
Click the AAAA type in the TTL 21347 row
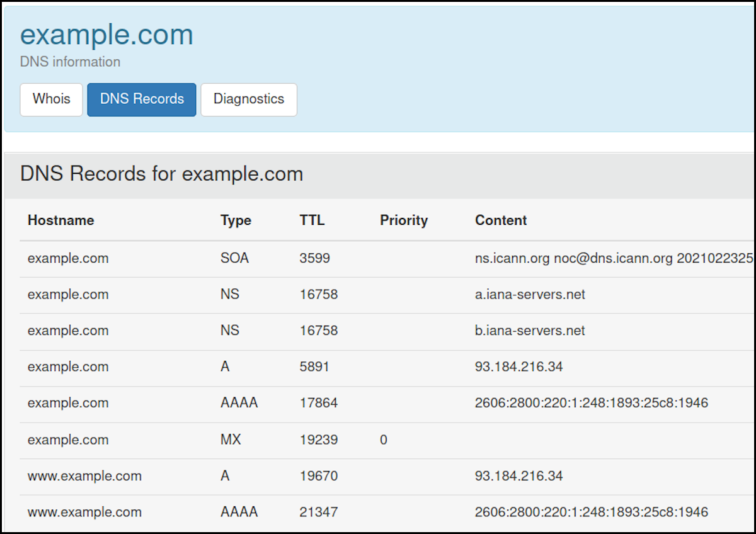pyautogui.click(x=239, y=512)
